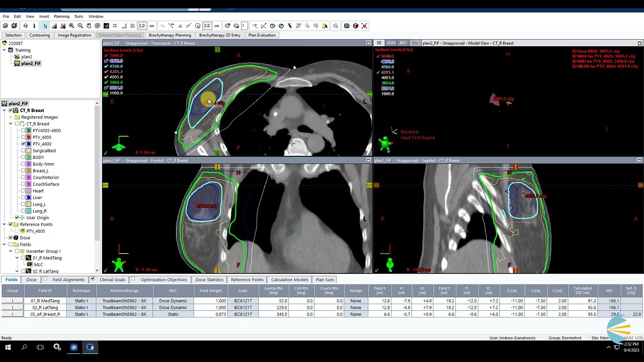Click the Selection workspace button
Viewport: 644px width, 362px height.
[x=14, y=35]
